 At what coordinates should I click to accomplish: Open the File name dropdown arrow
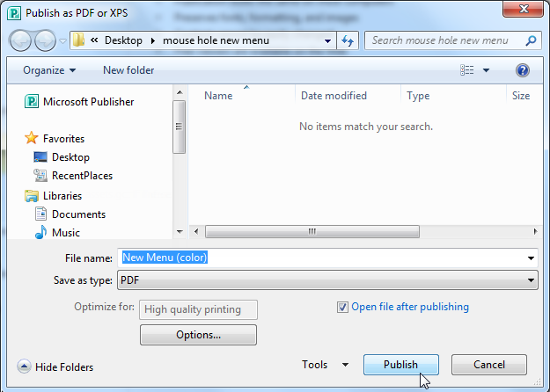pos(532,258)
